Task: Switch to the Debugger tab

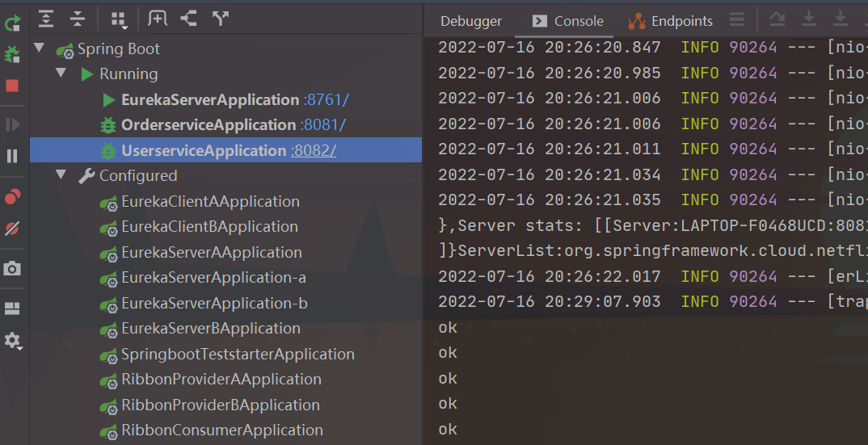Action: (x=471, y=21)
